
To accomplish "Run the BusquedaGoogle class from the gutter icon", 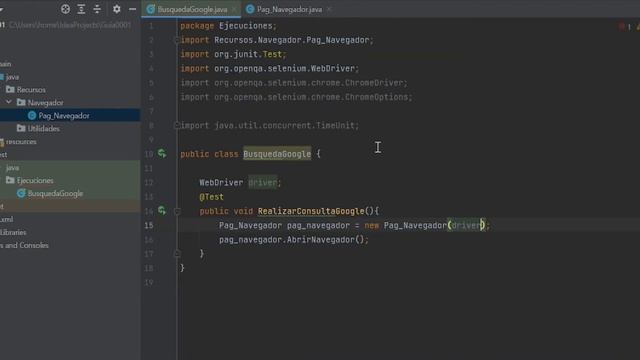I will coord(162,153).
